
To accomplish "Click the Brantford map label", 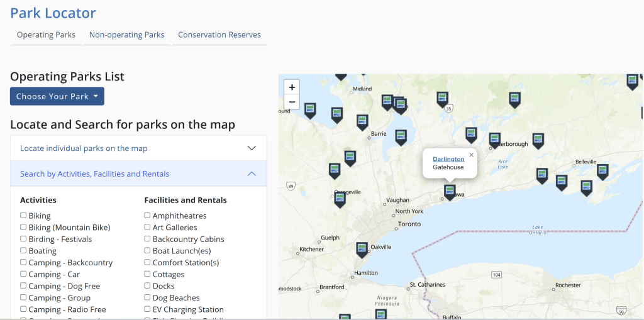I will click(332, 287).
